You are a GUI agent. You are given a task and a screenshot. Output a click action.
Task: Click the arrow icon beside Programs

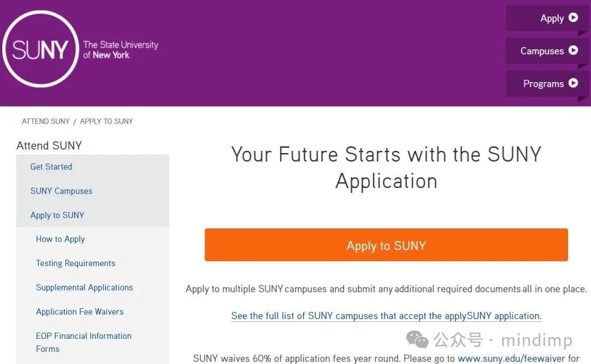point(573,83)
